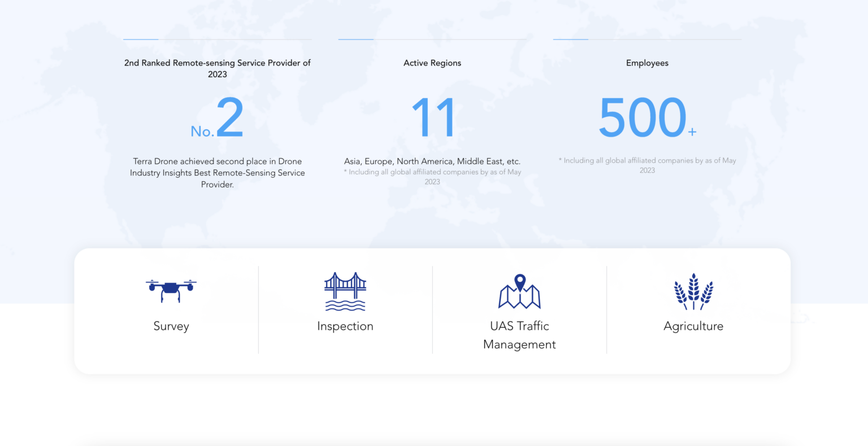Click the blue number 11 statistic
Viewport: 868px width, 446px height.
pyautogui.click(x=432, y=117)
